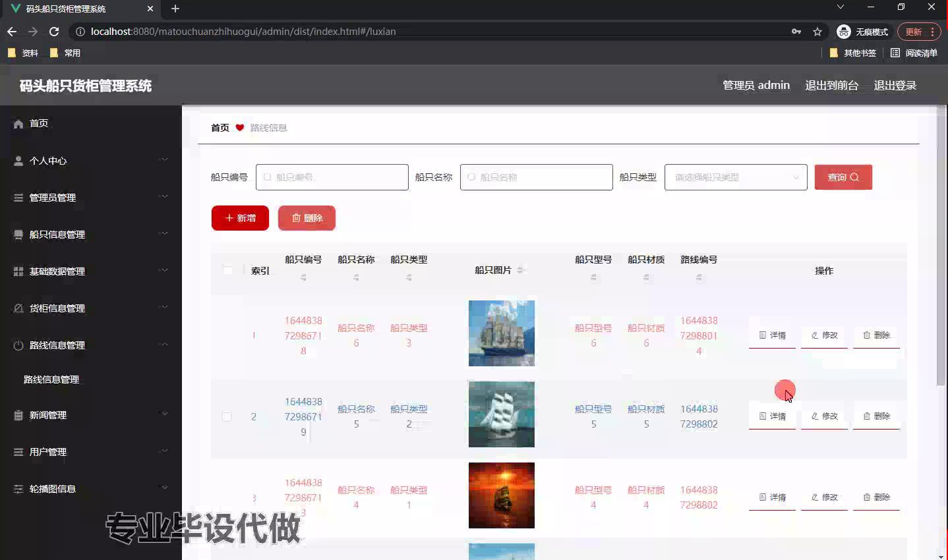This screenshot has height=560, width=948.
Task: Click the clipboard icon beside 新闻管理
Action: (x=18, y=415)
